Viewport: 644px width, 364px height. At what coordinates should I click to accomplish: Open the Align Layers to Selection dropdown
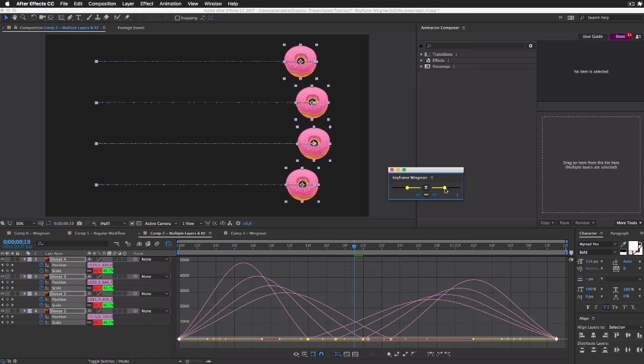(625, 327)
